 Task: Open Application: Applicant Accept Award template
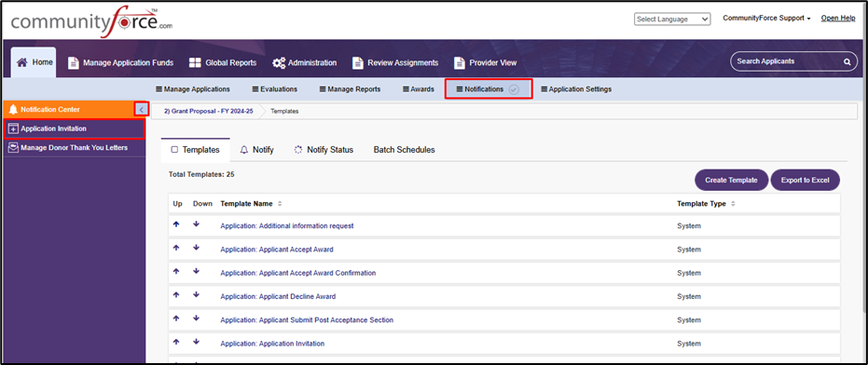(277, 250)
